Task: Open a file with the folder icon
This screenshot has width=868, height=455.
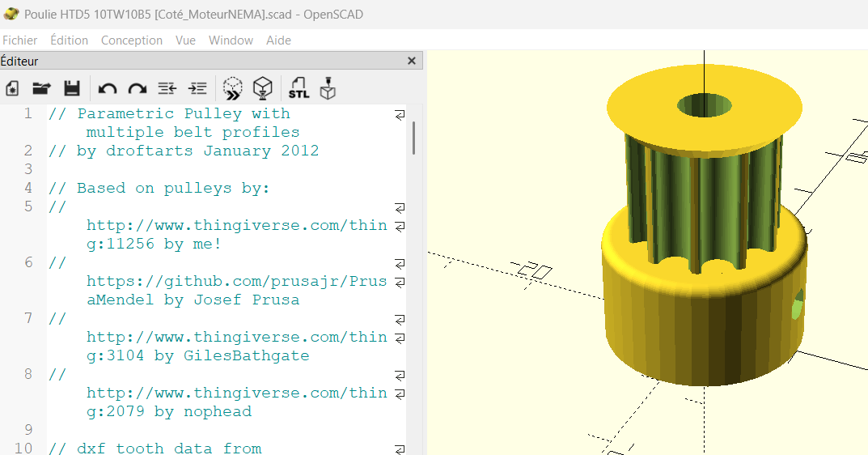Action: click(41, 88)
